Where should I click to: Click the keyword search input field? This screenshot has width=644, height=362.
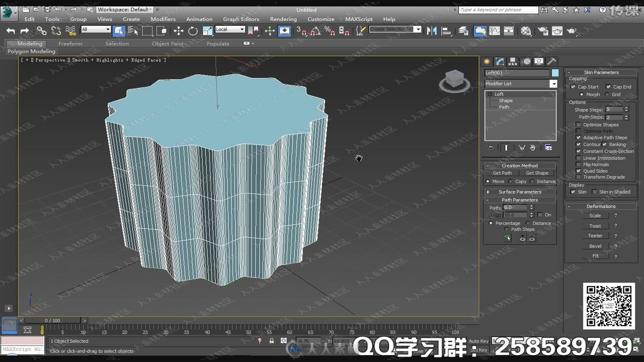tap(498, 10)
